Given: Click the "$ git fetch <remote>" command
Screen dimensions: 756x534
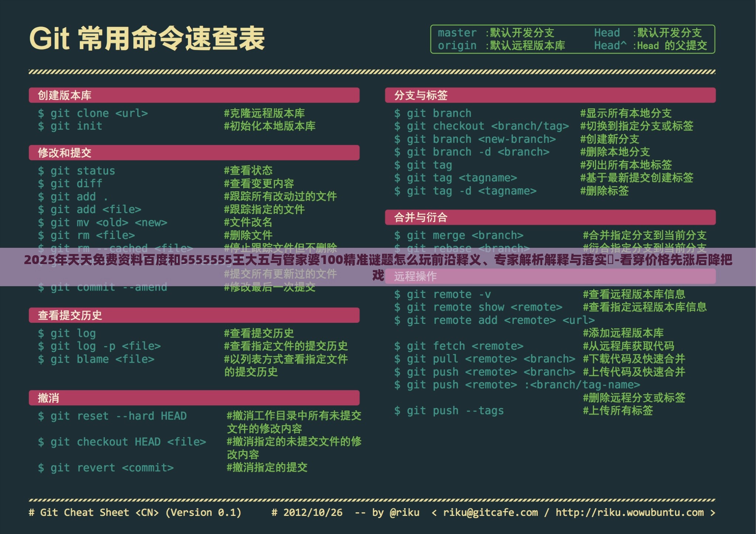Looking at the screenshot, I should click(458, 346).
